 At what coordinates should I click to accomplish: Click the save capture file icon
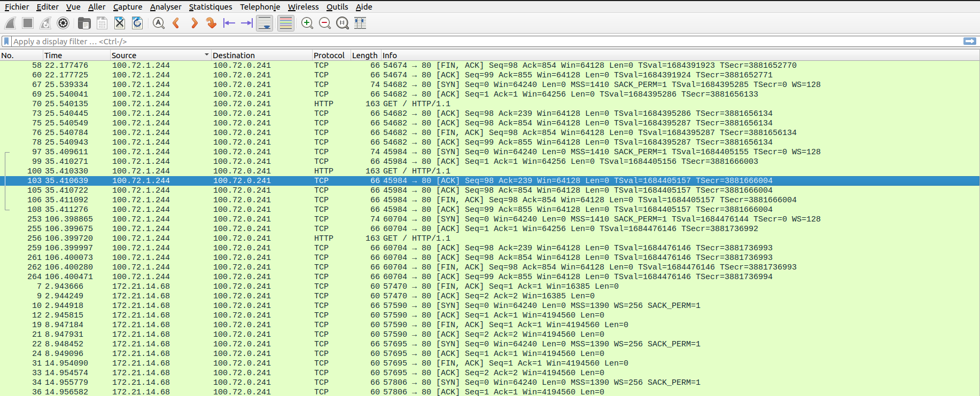pyautogui.click(x=102, y=23)
